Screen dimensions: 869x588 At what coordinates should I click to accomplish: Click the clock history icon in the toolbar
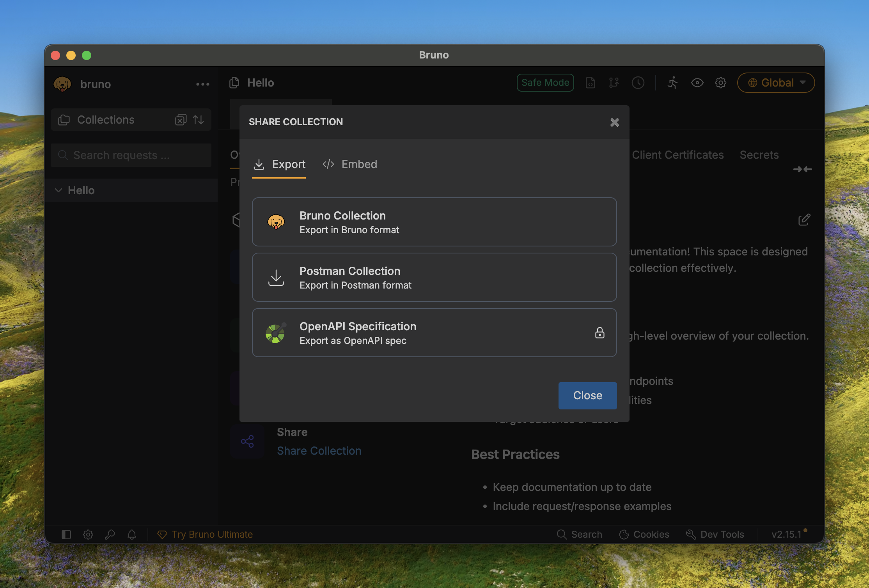(x=638, y=83)
